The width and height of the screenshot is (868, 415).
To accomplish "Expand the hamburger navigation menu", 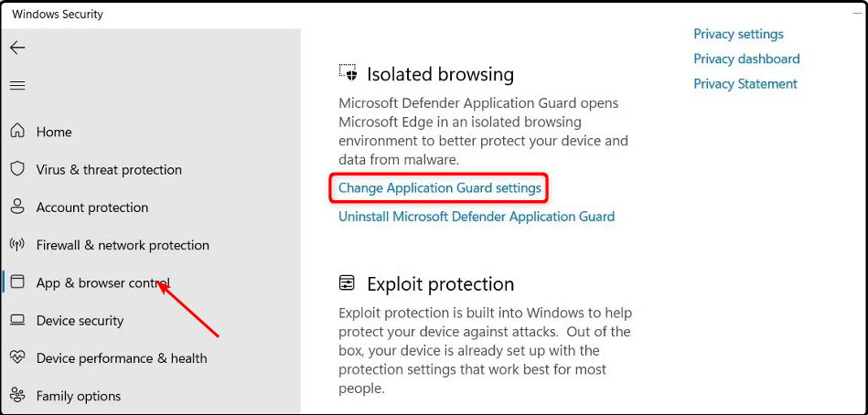I will 17,86.
